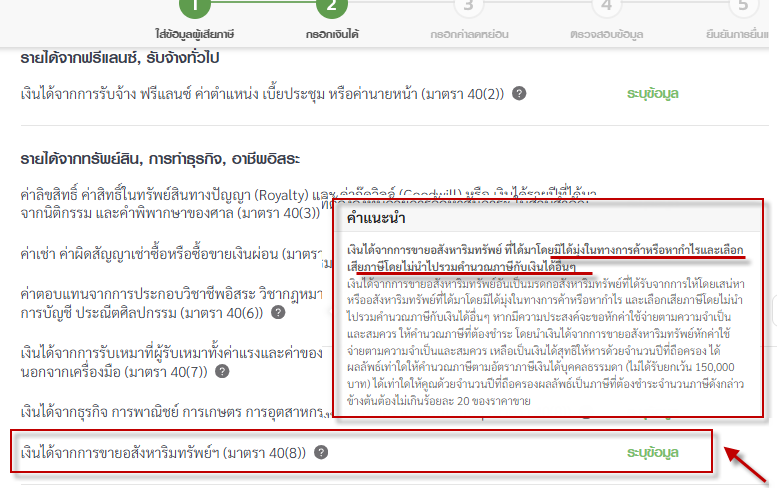Open help icon beside มาตรา 40(2)
Image resolution: width=780 pixels, height=488 pixels.
click(x=519, y=93)
